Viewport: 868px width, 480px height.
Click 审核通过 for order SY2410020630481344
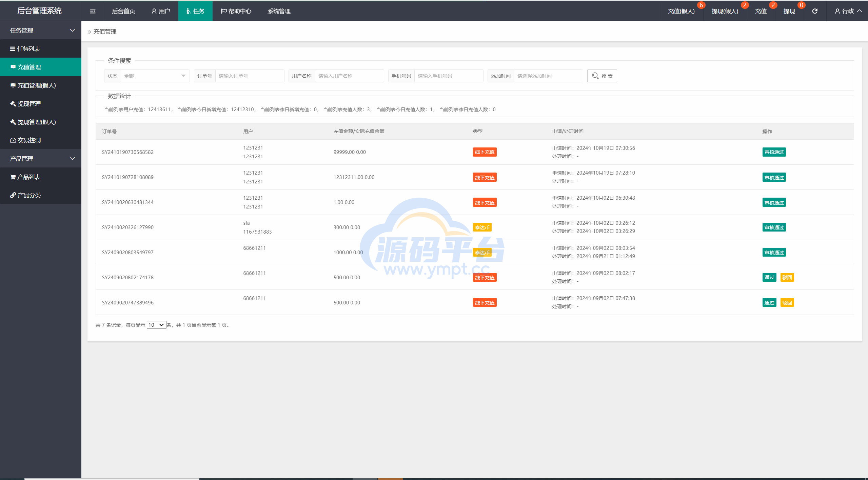pyautogui.click(x=774, y=202)
